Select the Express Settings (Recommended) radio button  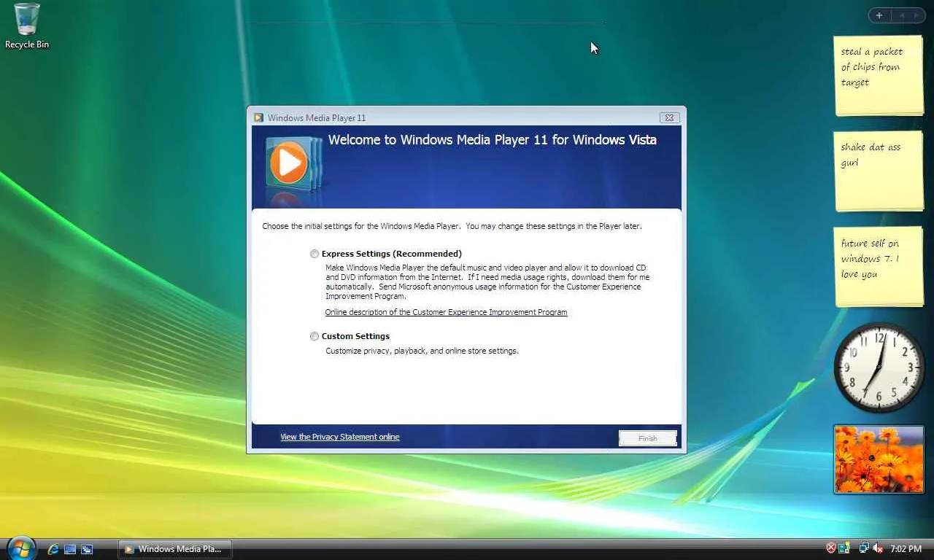tap(314, 254)
